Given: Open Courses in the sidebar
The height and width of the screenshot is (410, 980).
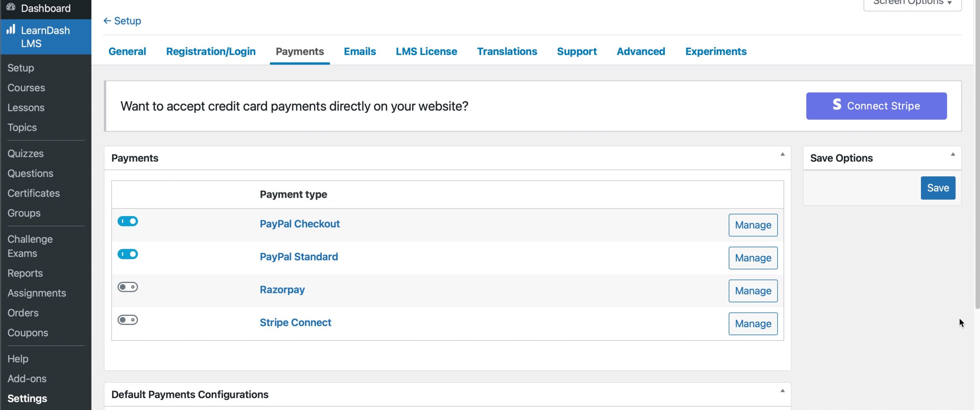Looking at the screenshot, I should pos(26,88).
